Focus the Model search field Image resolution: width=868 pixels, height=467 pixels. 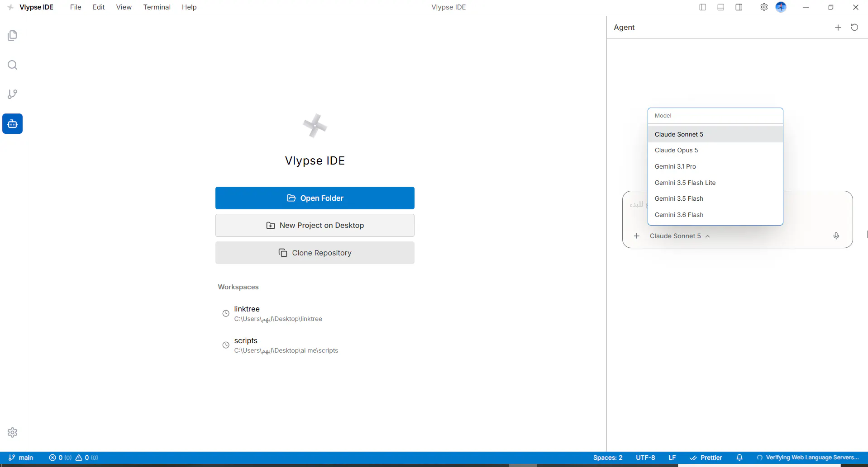click(x=715, y=116)
